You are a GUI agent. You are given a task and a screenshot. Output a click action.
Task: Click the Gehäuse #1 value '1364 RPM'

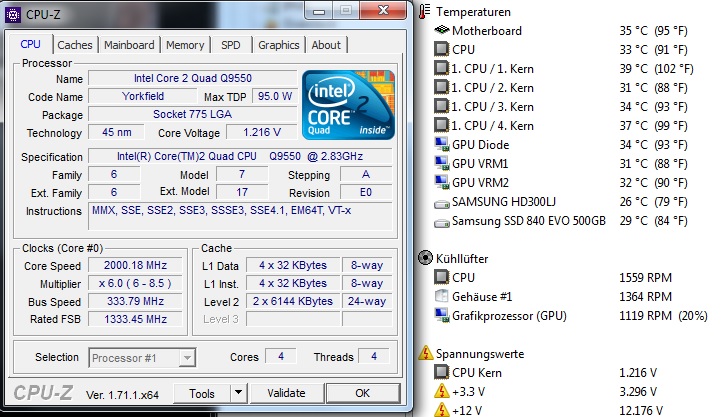point(646,297)
